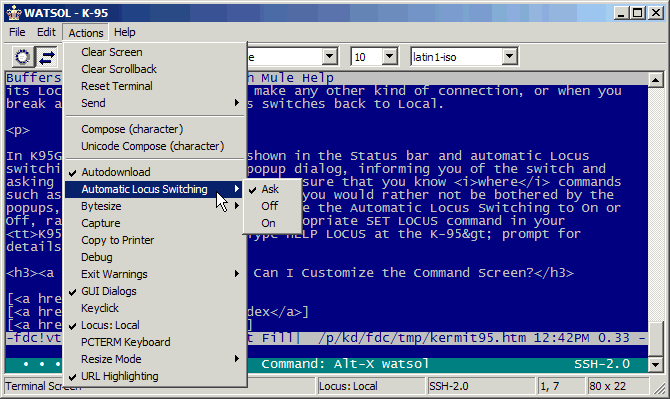Click the gear-shaped toolbar icon

click(22, 57)
